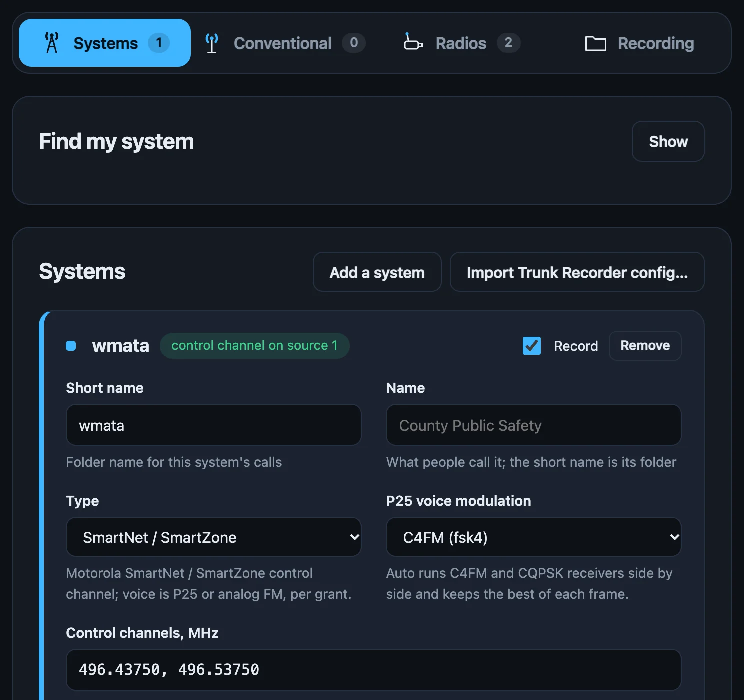Go to the Recording tab
744x700 pixels.
(x=640, y=43)
